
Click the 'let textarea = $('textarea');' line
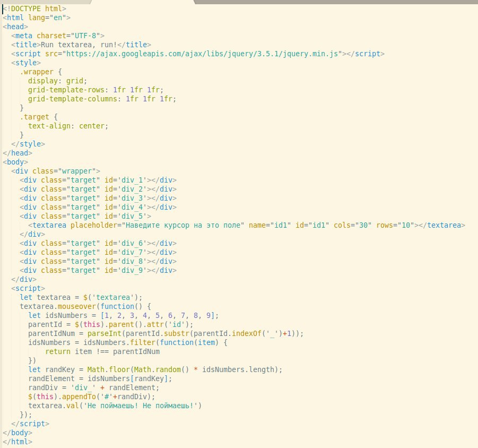[81, 298]
